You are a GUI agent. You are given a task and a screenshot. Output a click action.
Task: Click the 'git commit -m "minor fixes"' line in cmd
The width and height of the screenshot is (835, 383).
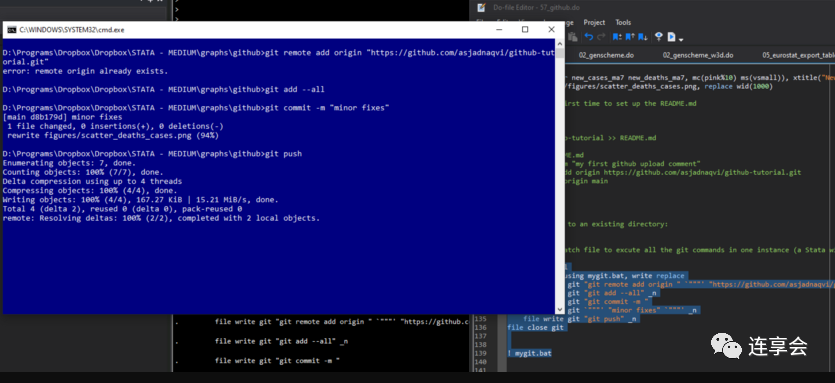[196, 108]
